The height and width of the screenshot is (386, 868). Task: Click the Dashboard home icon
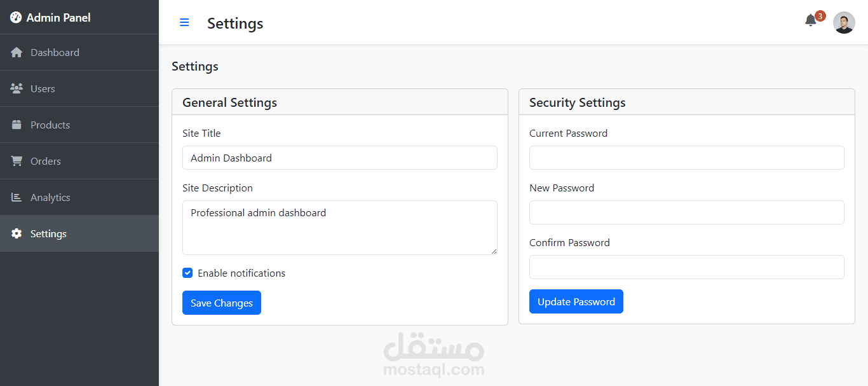(17, 52)
